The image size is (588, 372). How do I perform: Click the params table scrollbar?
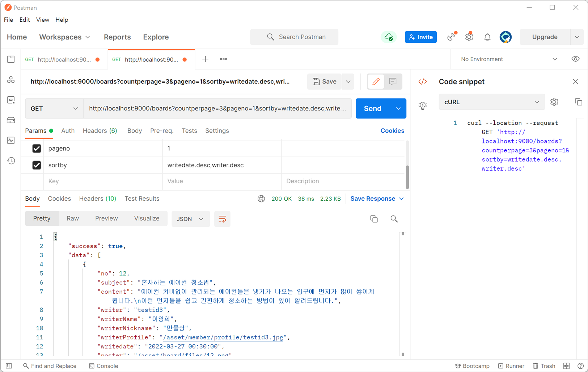[x=407, y=177]
